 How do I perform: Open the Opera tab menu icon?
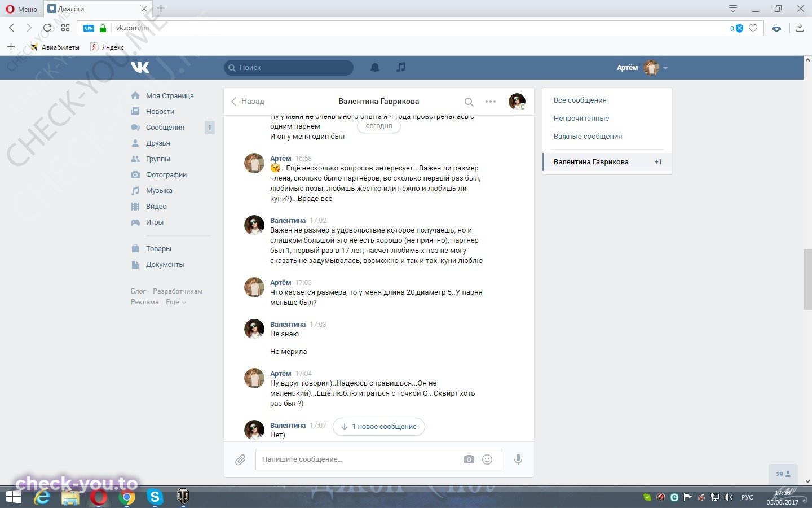(733, 8)
